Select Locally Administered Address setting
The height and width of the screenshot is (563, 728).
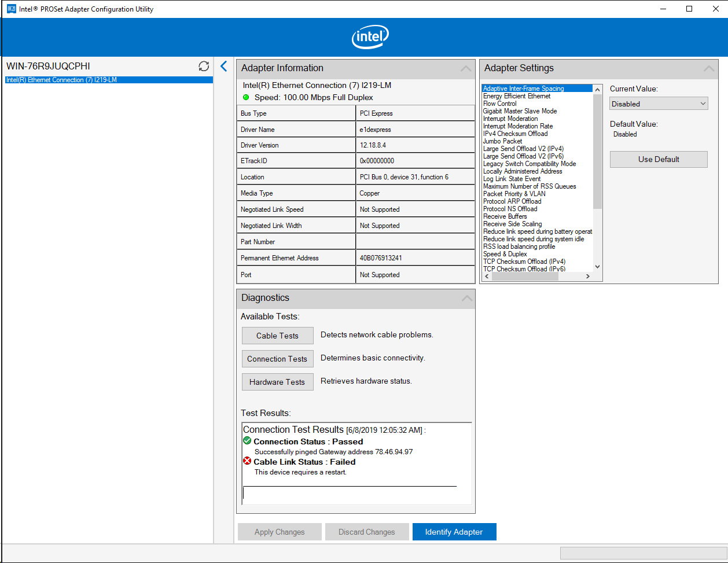tap(537, 171)
